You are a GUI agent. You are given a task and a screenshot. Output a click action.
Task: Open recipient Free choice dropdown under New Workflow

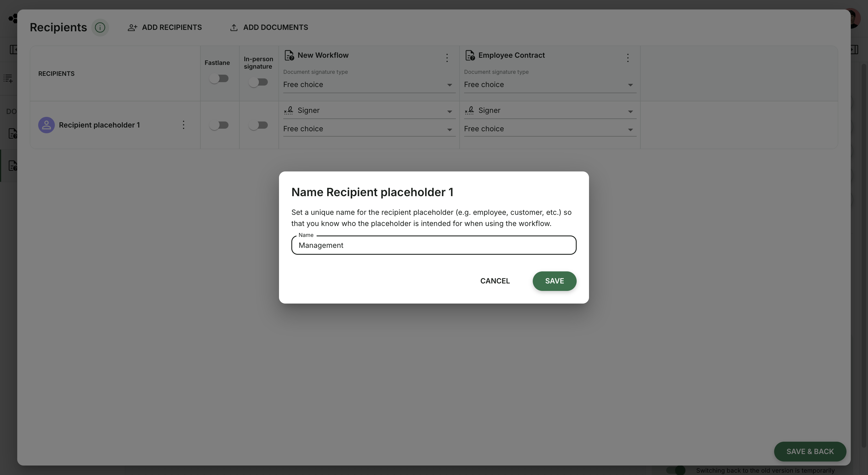369,129
